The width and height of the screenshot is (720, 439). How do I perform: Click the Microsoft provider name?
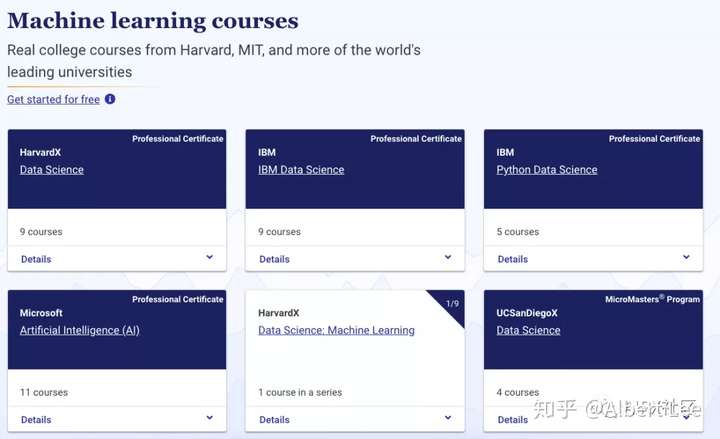click(41, 313)
